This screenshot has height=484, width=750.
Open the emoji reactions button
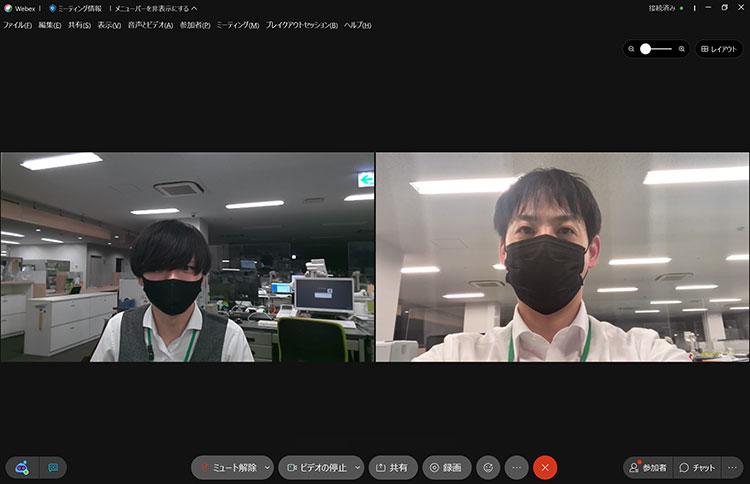coord(487,467)
